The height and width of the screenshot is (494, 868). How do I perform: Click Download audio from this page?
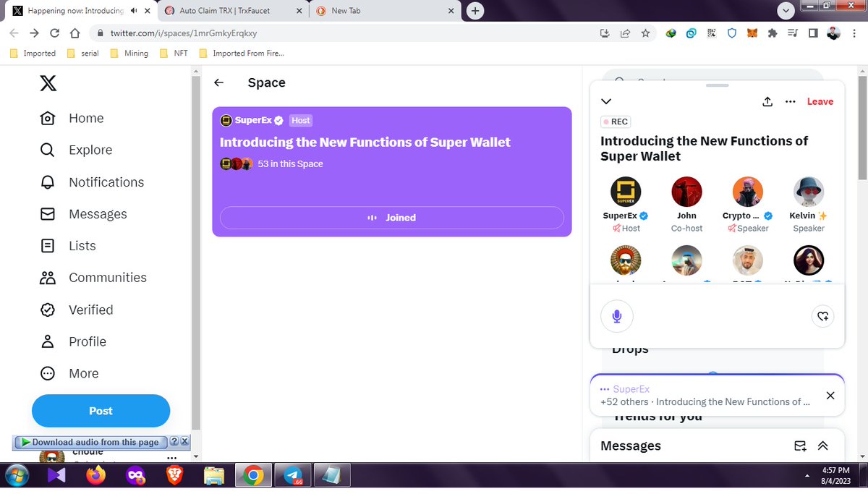90,442
